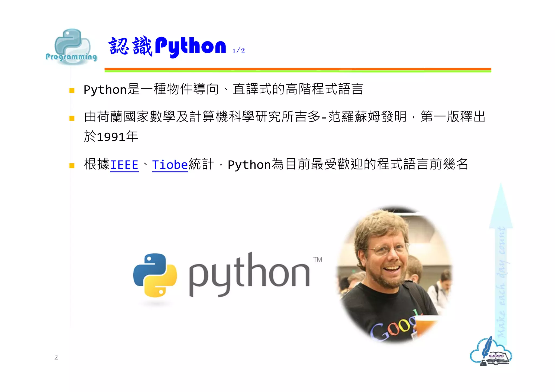Click the slide title 認識Python
555x392 pixels.
pyautogui.click(x=167, y=47)
